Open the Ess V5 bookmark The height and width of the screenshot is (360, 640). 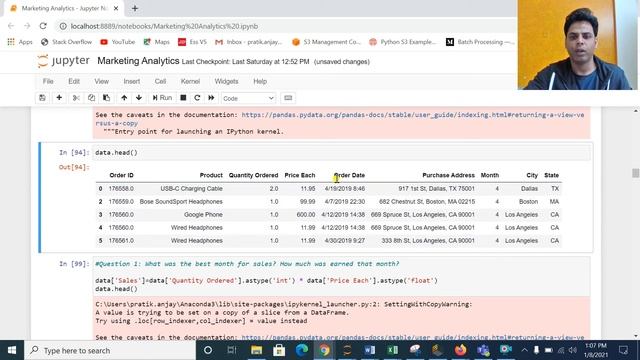(193, 42)
